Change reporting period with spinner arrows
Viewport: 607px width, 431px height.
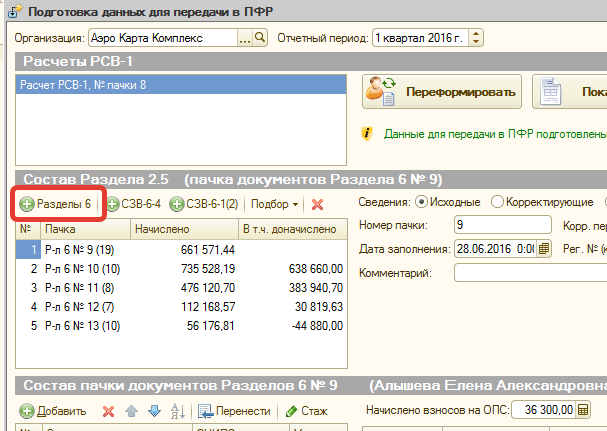(476, 38)
